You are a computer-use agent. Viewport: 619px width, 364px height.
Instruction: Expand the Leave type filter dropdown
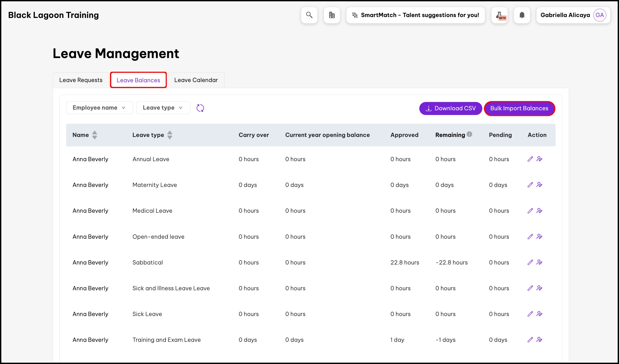[x=163, y=108]
